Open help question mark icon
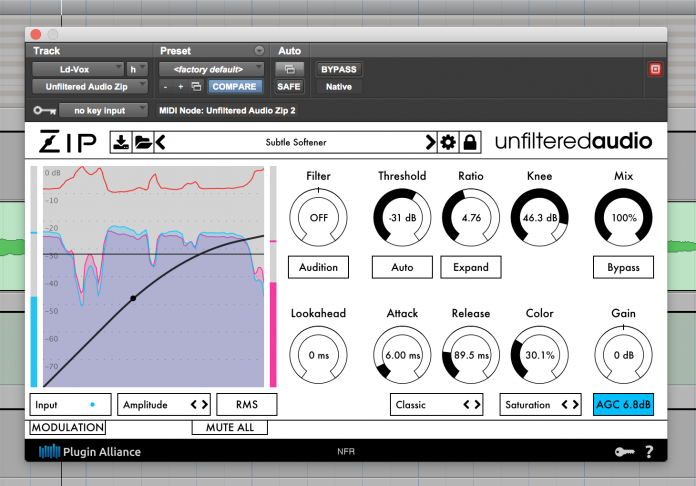Viewport: 696px width, 486px height. (x=649, y=452)
